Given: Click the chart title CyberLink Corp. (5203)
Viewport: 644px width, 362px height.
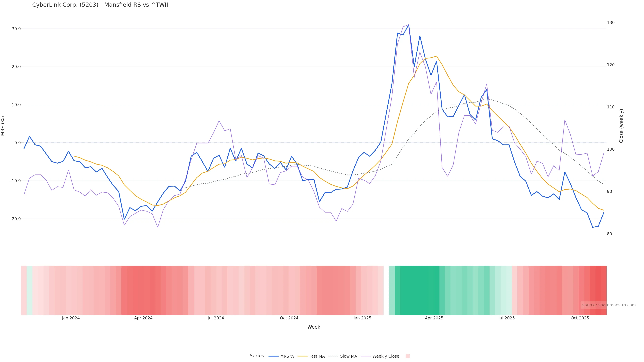Looking at the screenshot, I should pos(100,5).
